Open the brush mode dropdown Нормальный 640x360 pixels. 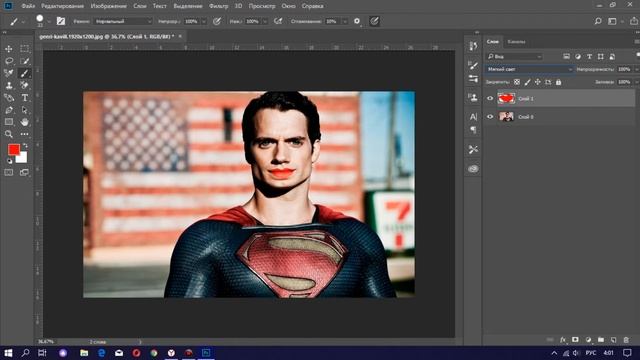pyautogui.click(x=123, y=21)
